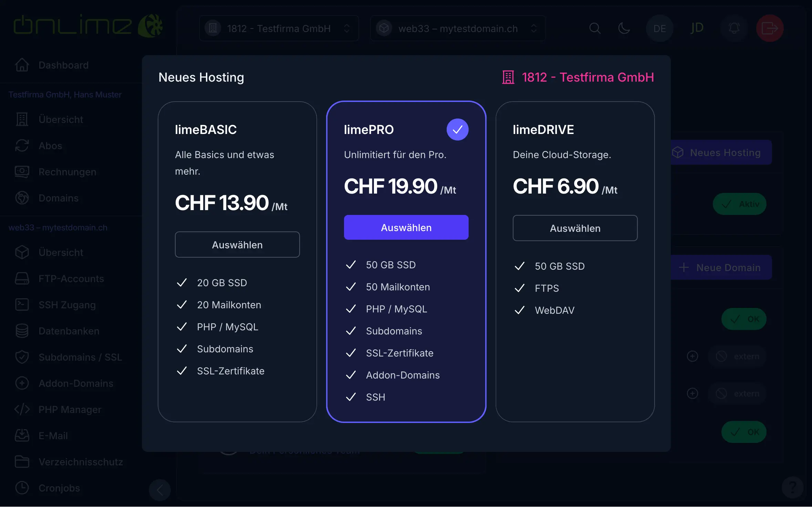
Task: Click the Cronjobs clock icon
Action: [22, 488]
